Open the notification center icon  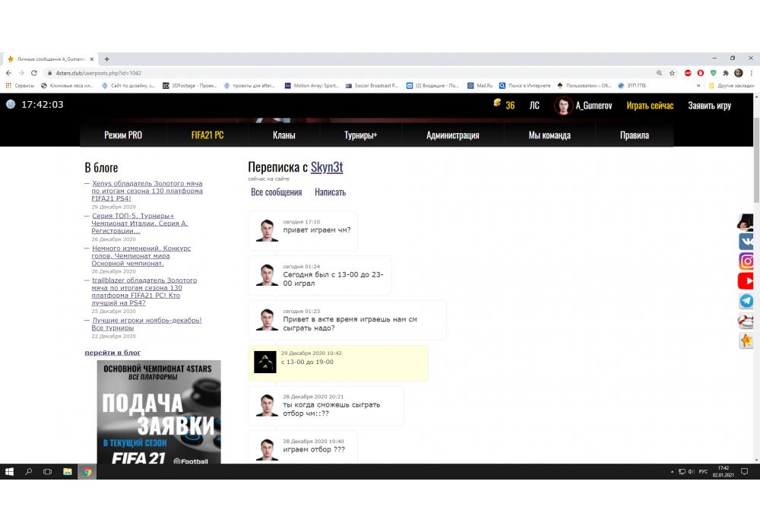[x=745, y=471]
